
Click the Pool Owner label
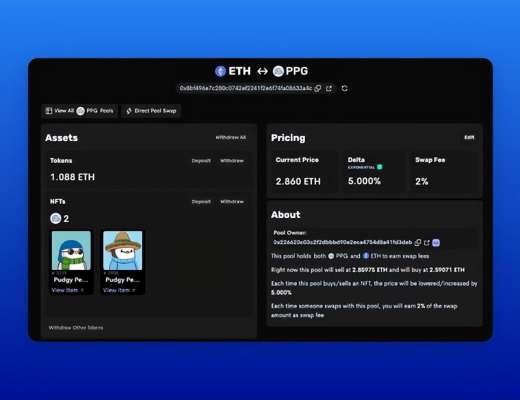[290, 233]
